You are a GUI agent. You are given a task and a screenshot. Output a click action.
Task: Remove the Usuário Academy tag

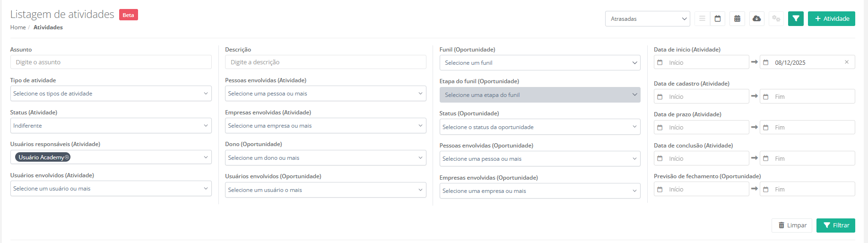click(67, 157)
